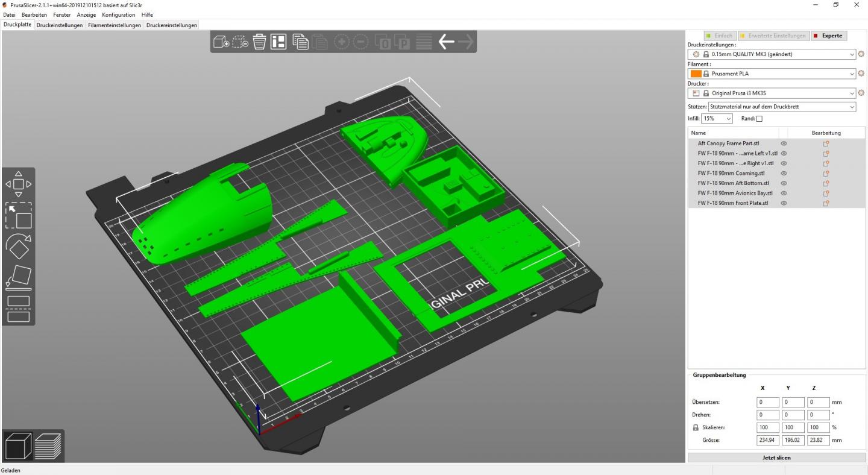Arrange objects on the bed
868x475 pixels.
(x=278, y=42)
